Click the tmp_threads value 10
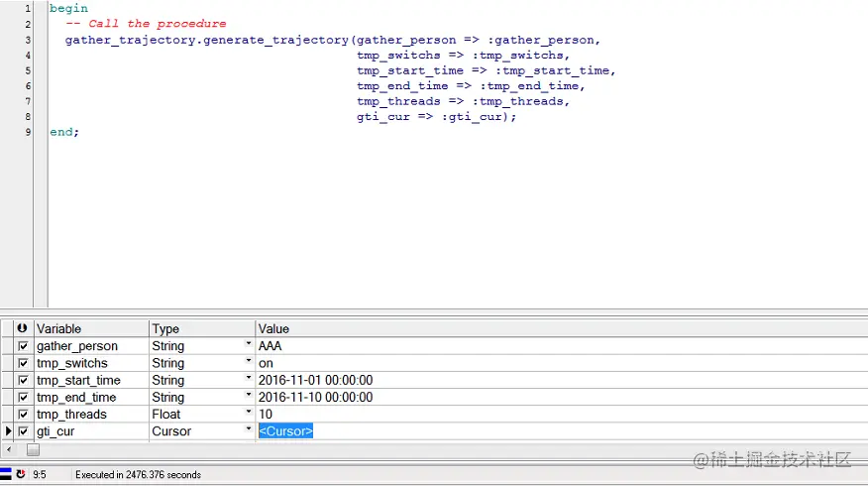This screenshot has width=868, height=486. 266,415
